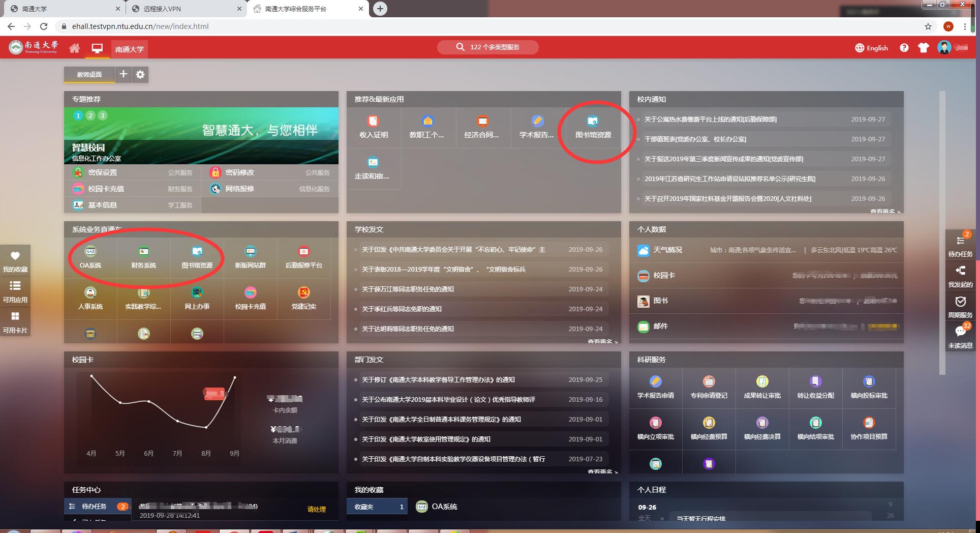Expand 我的收藏 side panel

click(x=15, y=261)
